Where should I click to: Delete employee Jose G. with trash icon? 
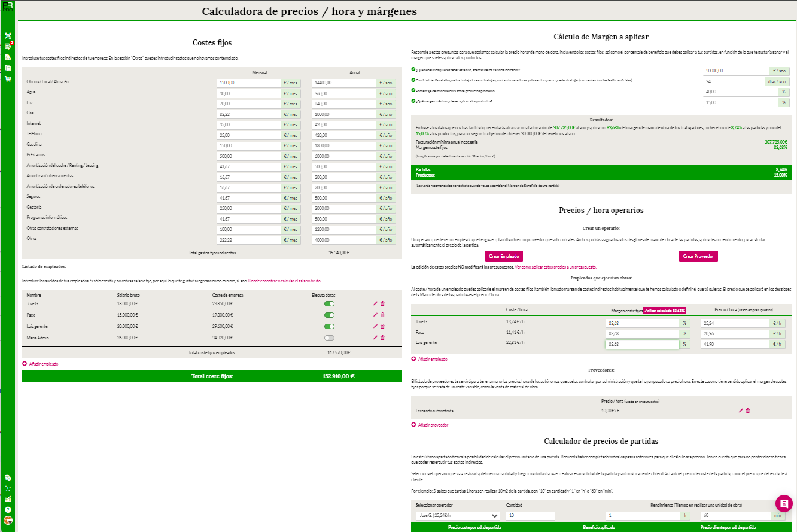[x=382, y=304]
